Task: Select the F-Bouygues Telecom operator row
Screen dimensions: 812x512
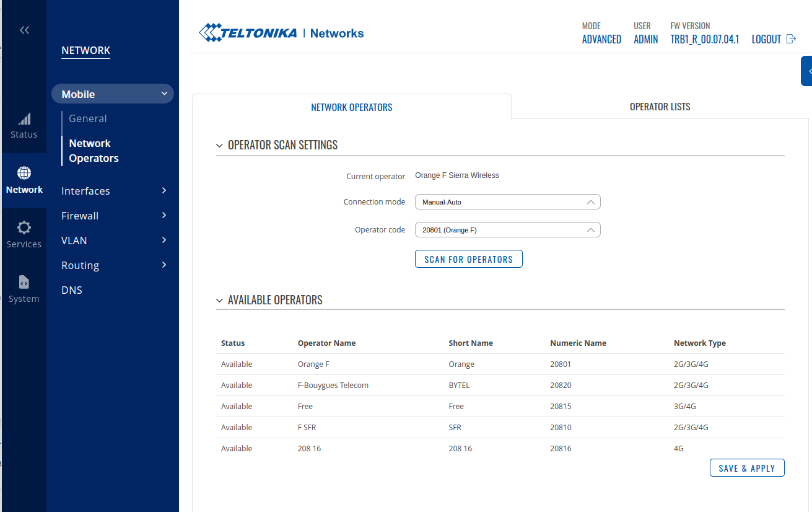Action: coord(500,385)
